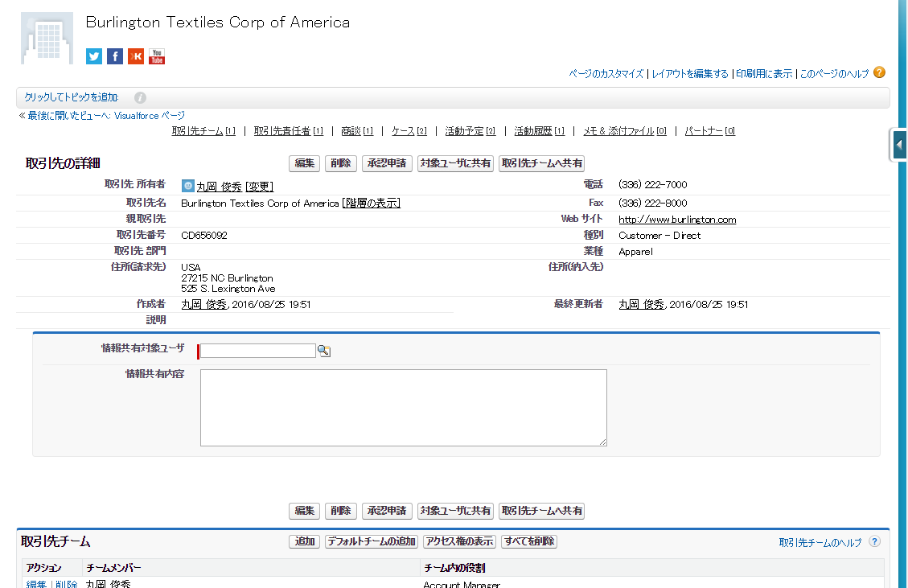
Task: Click the bottom 編集 button
Action: pyautogui.click(x=305, y=511)
